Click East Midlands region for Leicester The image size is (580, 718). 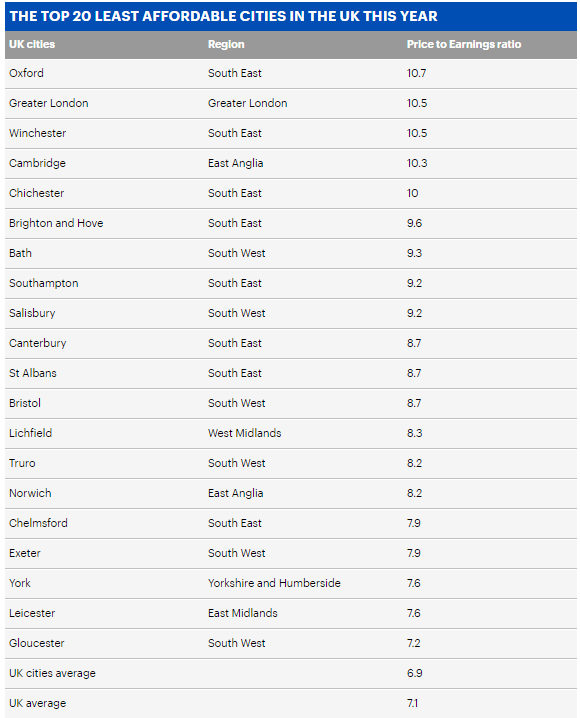click(x=243, y=613)
